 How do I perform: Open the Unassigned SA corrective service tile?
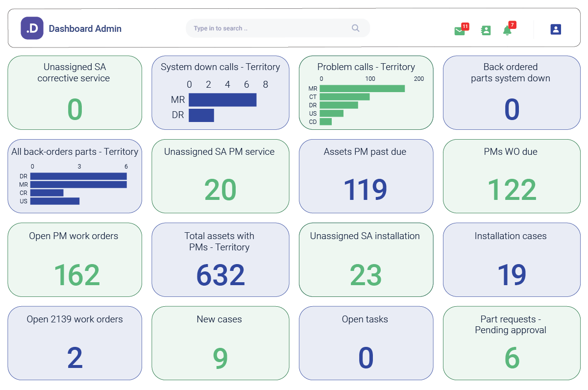click(x=74, y=93)
